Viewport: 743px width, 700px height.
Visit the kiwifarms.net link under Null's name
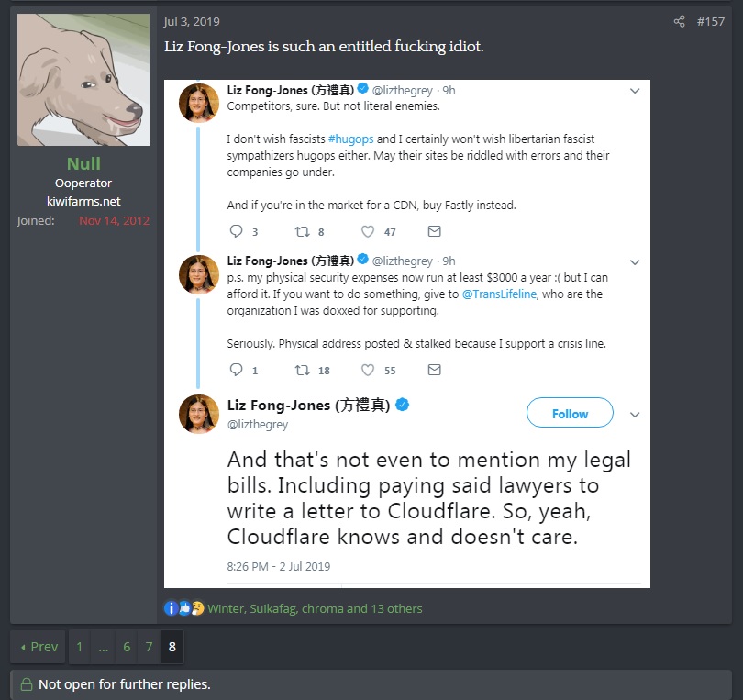point(83,200)
